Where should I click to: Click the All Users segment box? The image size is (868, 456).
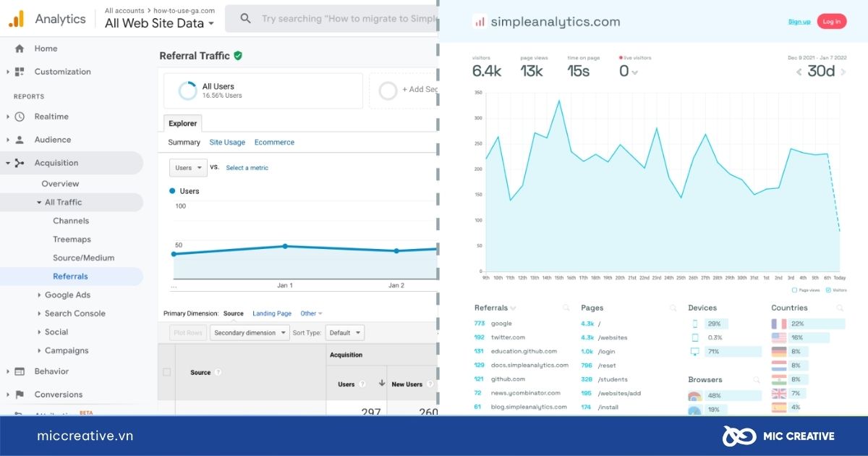263,90
